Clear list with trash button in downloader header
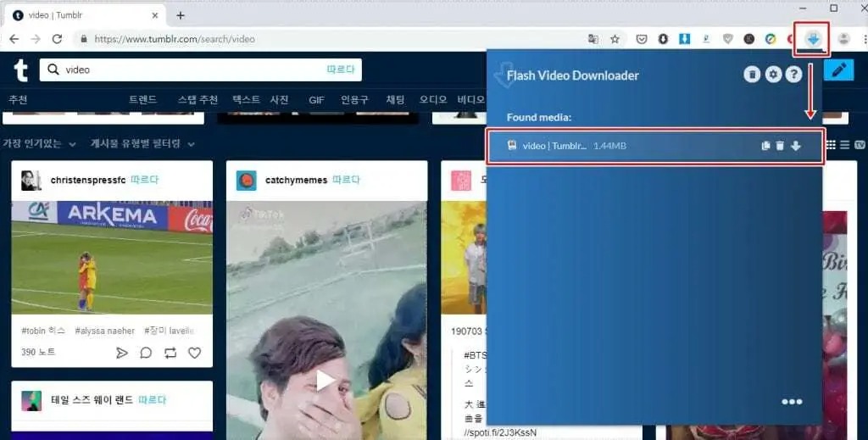 click(752, 74)
